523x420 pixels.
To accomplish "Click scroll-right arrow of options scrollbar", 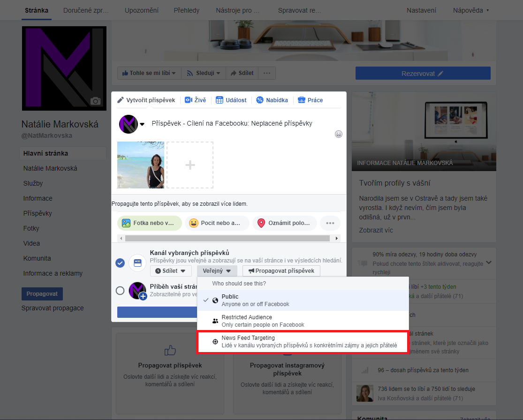I will tap(336, 238).
